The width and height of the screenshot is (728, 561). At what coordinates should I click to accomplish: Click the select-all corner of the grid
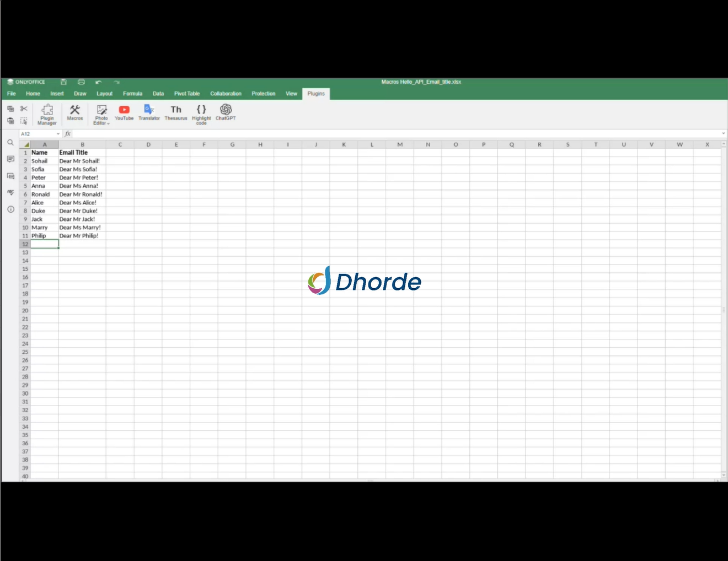[25, 144]
